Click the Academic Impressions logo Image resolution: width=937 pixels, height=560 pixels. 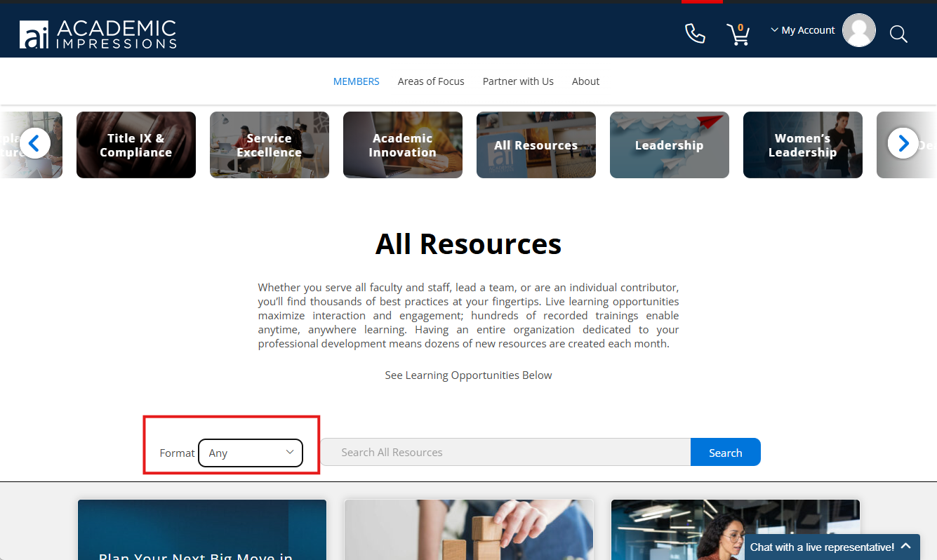(98, 34)
